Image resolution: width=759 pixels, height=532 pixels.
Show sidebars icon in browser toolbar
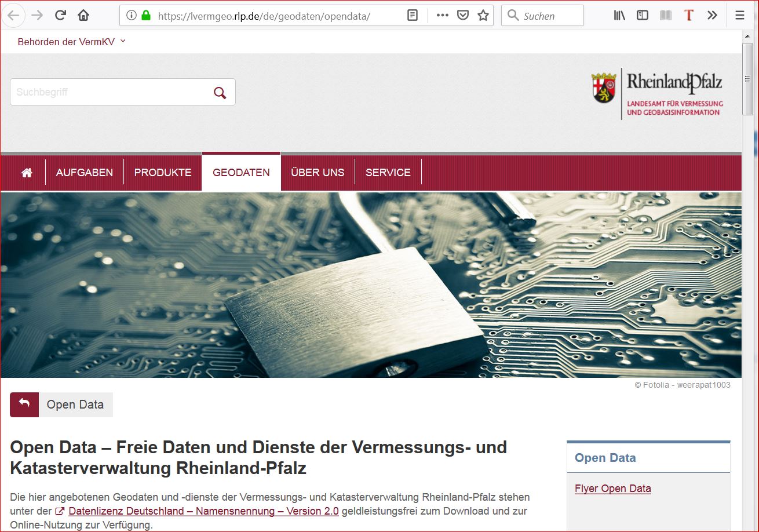(x=642, y=16)
